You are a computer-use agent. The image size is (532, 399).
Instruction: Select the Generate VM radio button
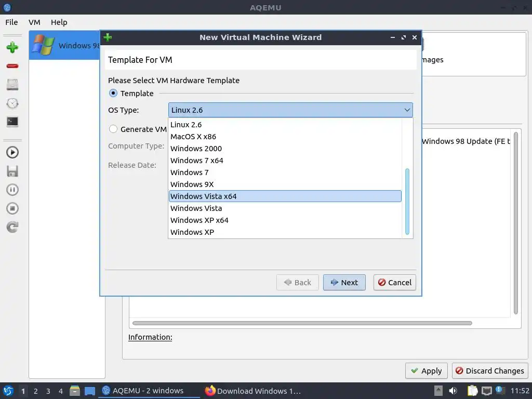pyautogui.click(x=113, y=129)
